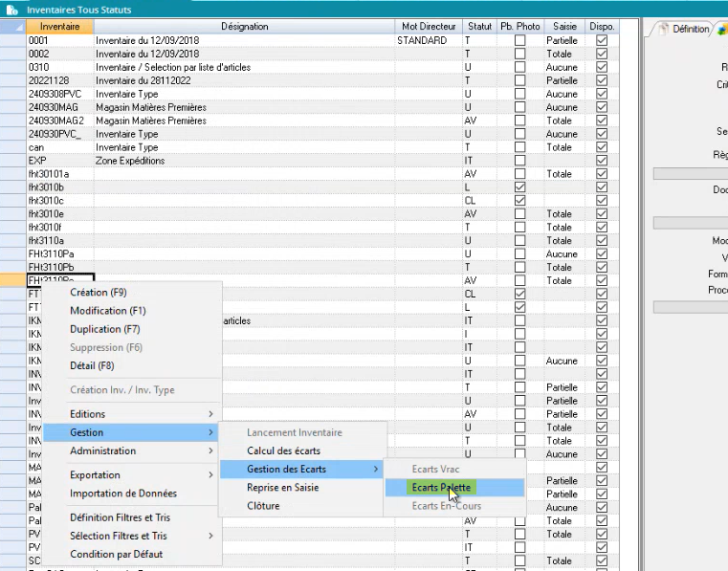
Task: Select Clôture from the Gestion submenu
Action: (263, 506)
